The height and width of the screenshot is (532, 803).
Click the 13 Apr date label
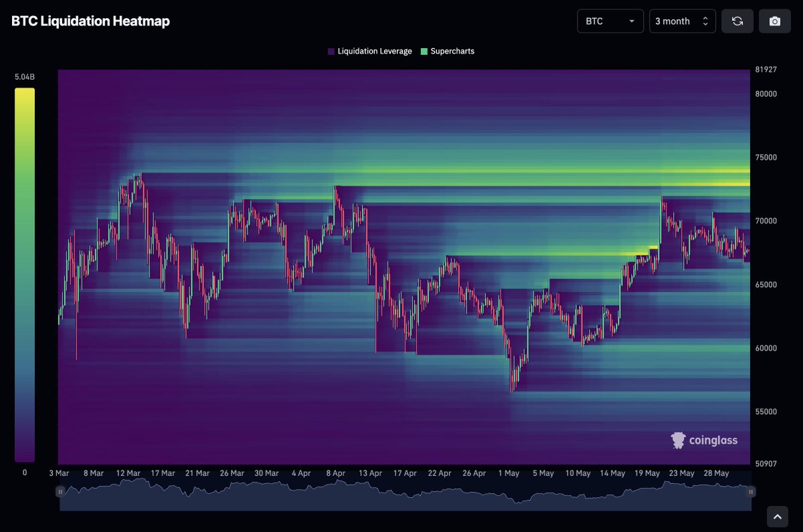click(x=370, y=473)
